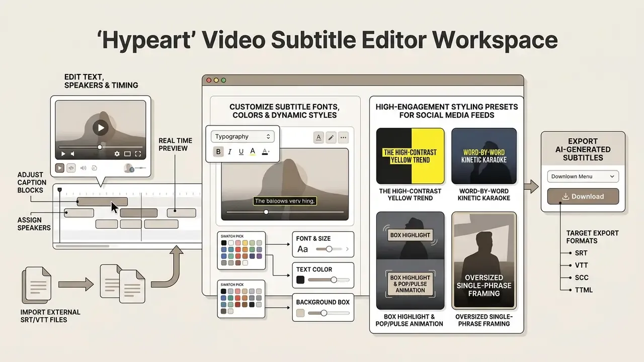
Task: Click the small play icon in the video control bar
Action: click(63, 154)
